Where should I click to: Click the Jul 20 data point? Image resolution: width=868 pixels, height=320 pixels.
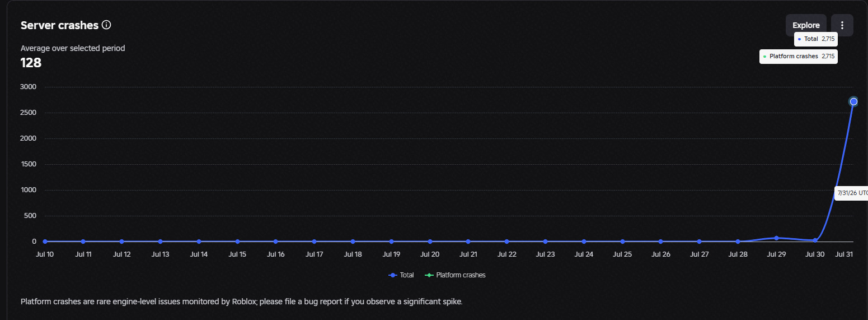point(430,242)
